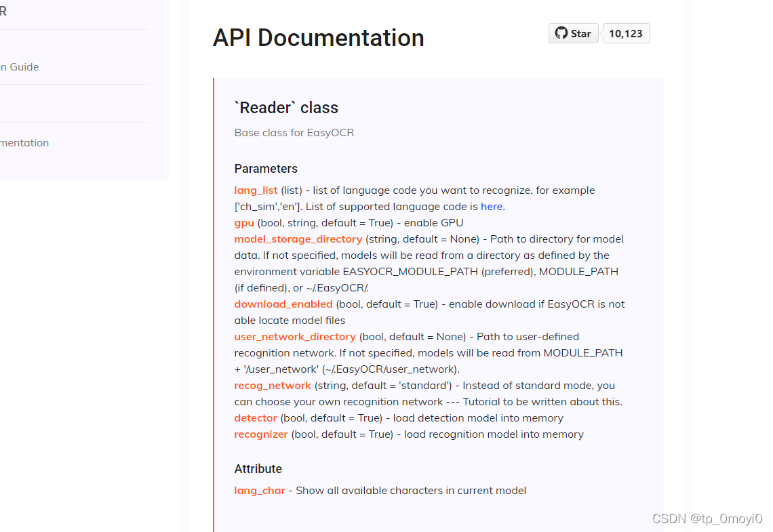The width and height of the screenshot is (773, 532).
Task: Click the text 'Tutorial to be written about this.'
Action: [542, 402]
